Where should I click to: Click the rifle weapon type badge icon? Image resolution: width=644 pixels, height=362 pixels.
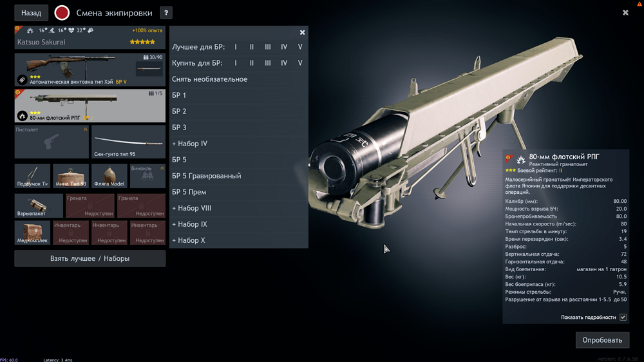pos(22,79)
